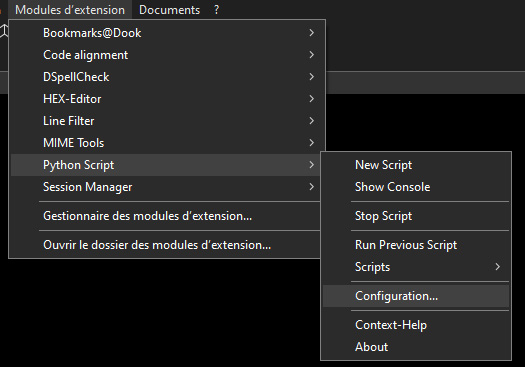The height and width of the screenshot is (367, 525).
Task: Expand arrow beside DSpellCheck
Action: [311, 77]
